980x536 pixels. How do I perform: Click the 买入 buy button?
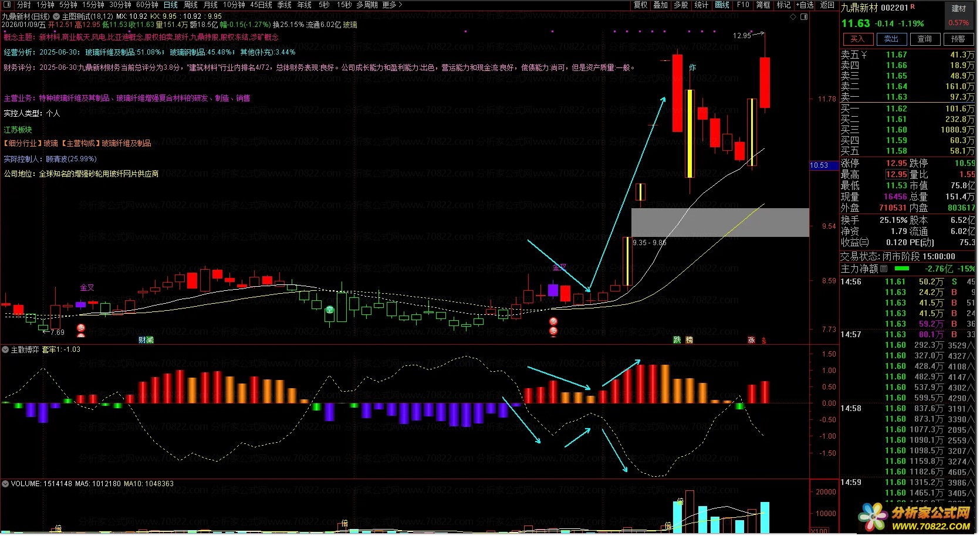pos(857,39)
